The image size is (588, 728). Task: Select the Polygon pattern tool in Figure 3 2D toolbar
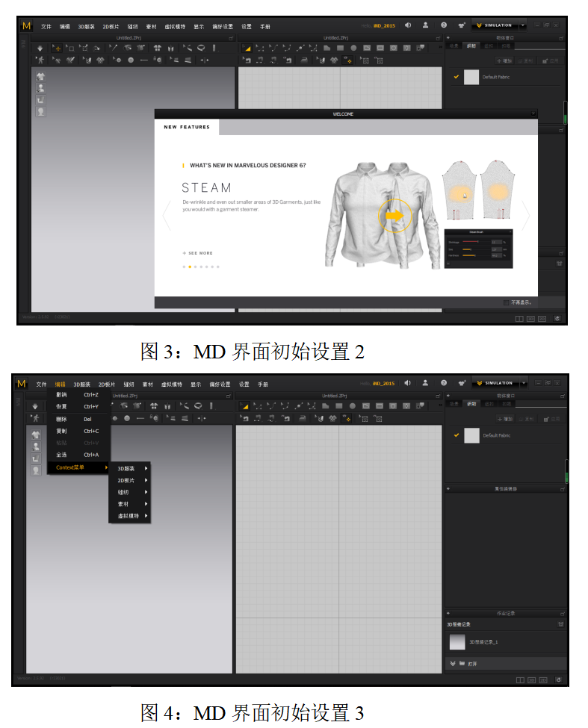(327, 48)
